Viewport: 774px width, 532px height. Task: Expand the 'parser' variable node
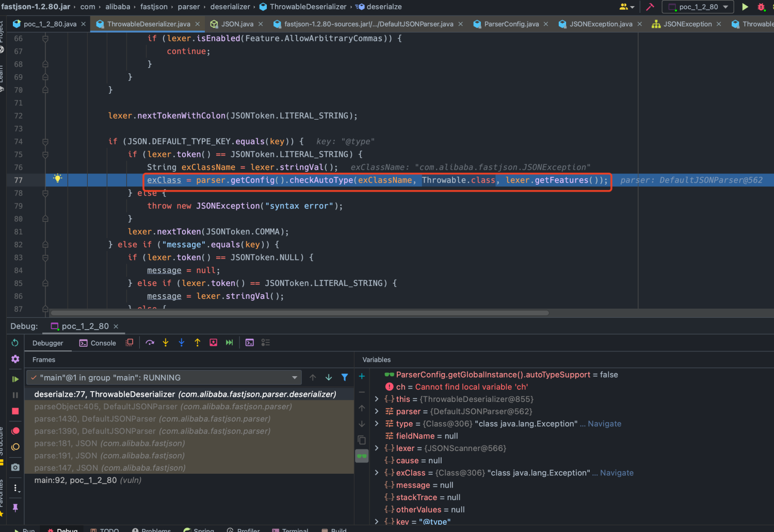pyautogui.click(x=377, y=411)
